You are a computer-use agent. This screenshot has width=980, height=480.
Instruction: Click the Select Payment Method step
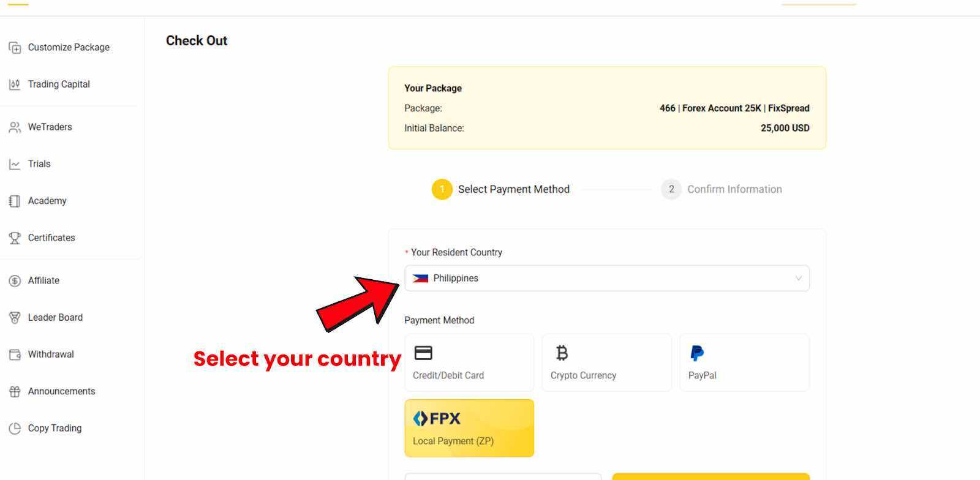coord(501,189)
